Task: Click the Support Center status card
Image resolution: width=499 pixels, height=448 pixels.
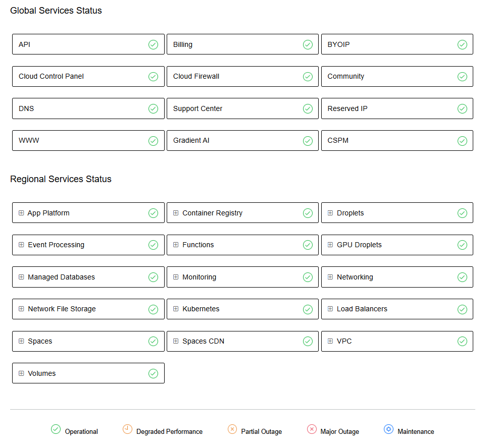Action: pos(242,108)
